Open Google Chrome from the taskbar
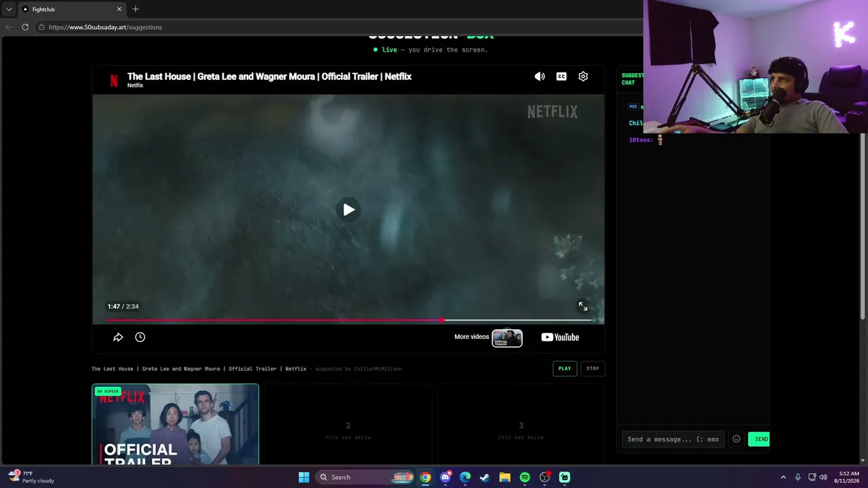Image resolution: width=868 pixels, height=488 pixels. tap(425, 477)
